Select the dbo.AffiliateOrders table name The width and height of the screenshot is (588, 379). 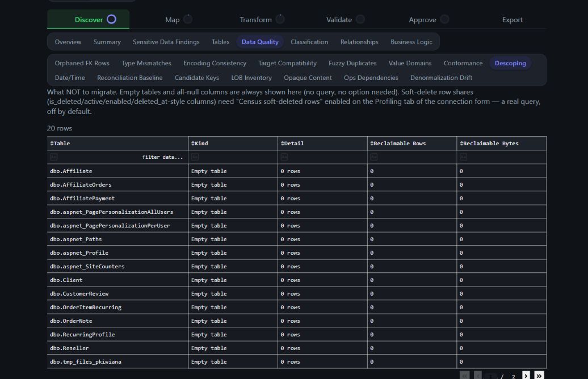click(x=81, y=185)
